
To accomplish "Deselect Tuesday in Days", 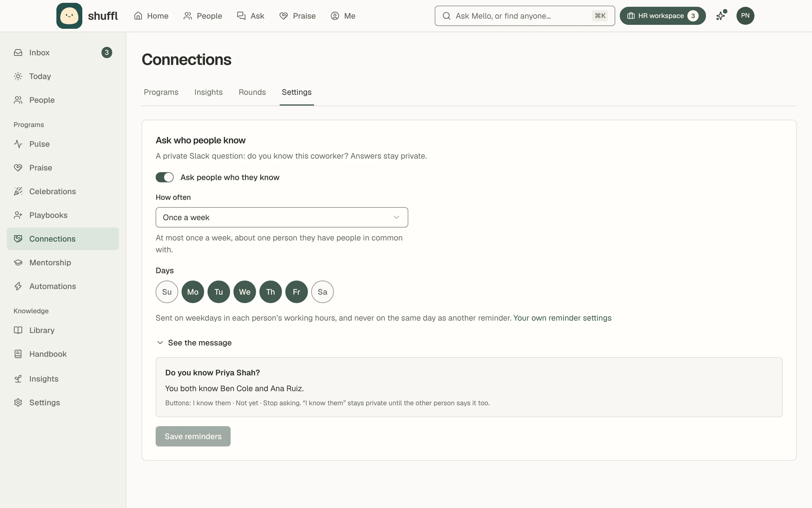I will [219, 292].
